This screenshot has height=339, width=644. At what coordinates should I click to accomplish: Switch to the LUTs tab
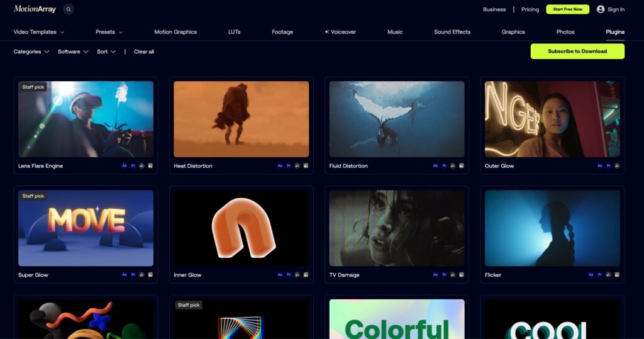coord(235,31)
